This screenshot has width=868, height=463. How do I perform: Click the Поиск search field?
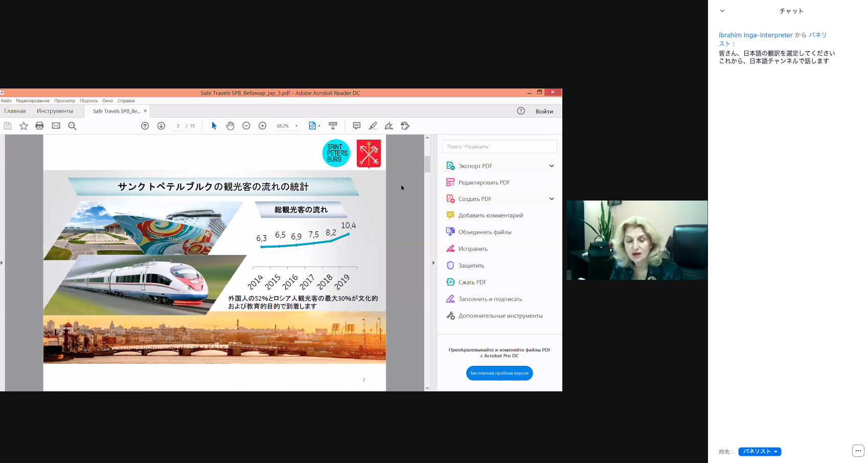[499, 147]
